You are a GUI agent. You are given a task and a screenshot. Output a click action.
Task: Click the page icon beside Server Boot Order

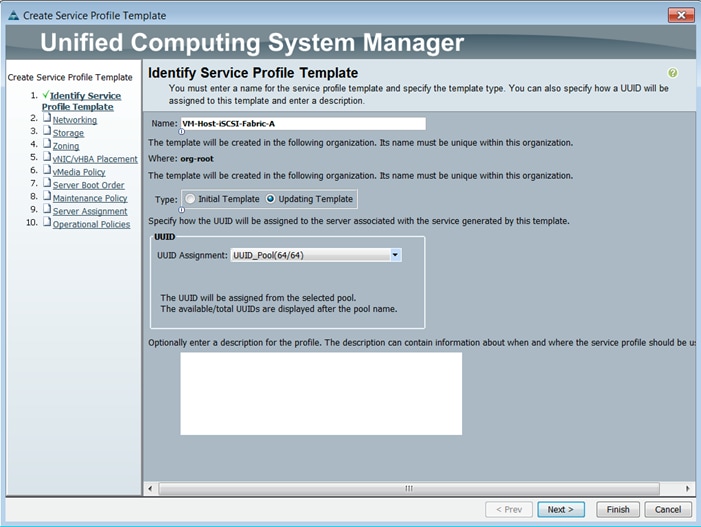[47, 183]
